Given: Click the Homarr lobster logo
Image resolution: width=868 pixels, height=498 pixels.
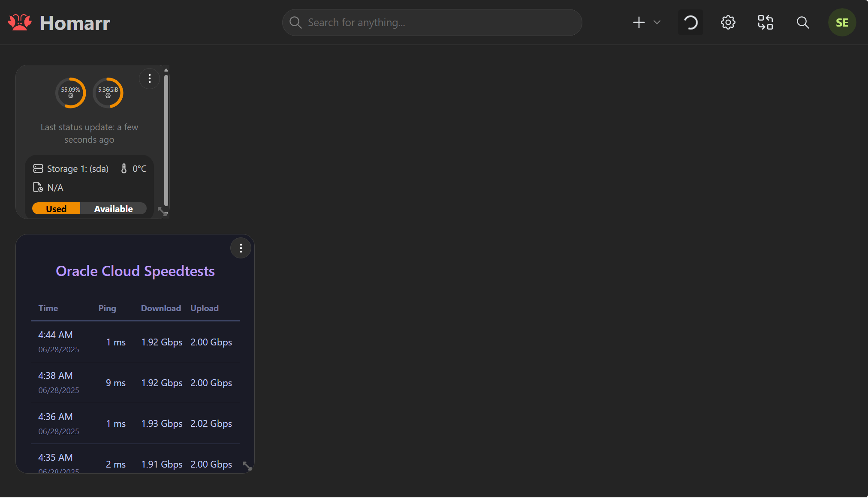Looking at the screenshot, I should coord(20,23).
